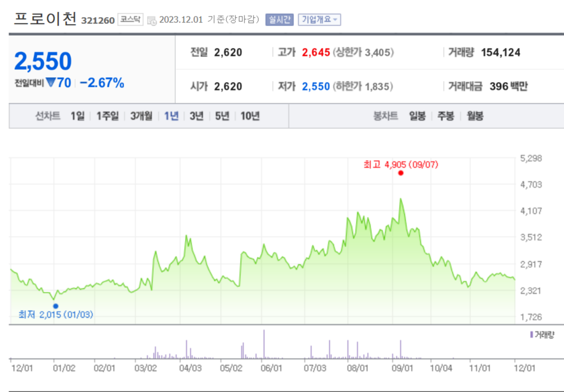Click the 03/02 x-axis date label
This screenshot has width=564, height=392.
click(145, 368)
